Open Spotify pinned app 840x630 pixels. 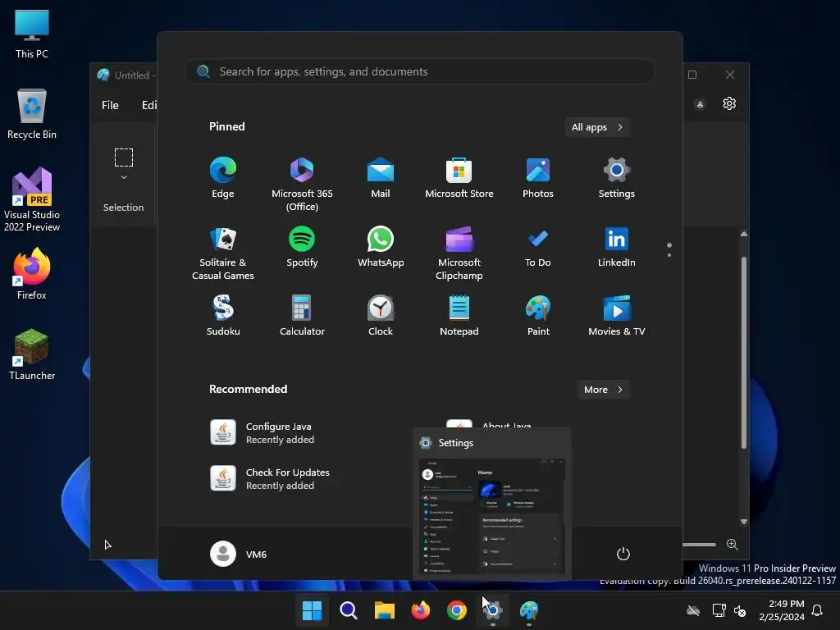302,247
